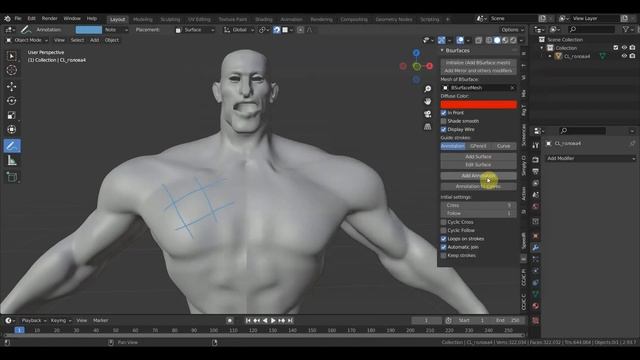640x360 pixels.
Task: Enable Cyclic Cross checkbox
Action: (x=443, y=222)
